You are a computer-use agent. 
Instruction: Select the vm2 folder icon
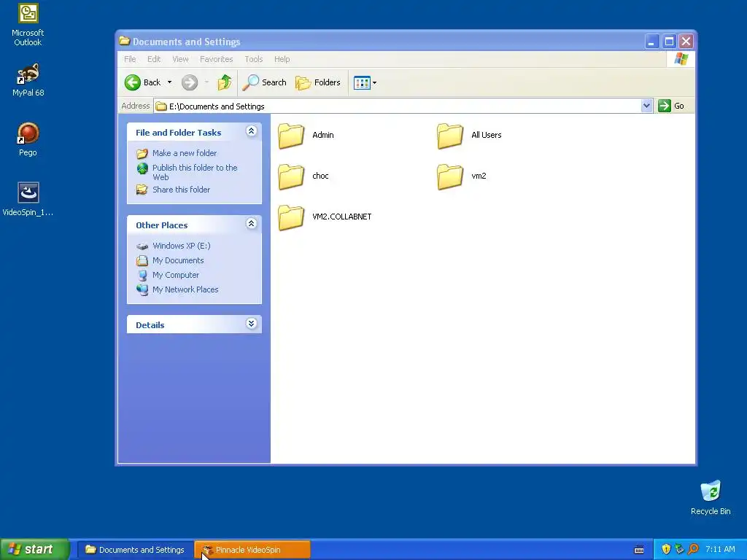point(449,176)
